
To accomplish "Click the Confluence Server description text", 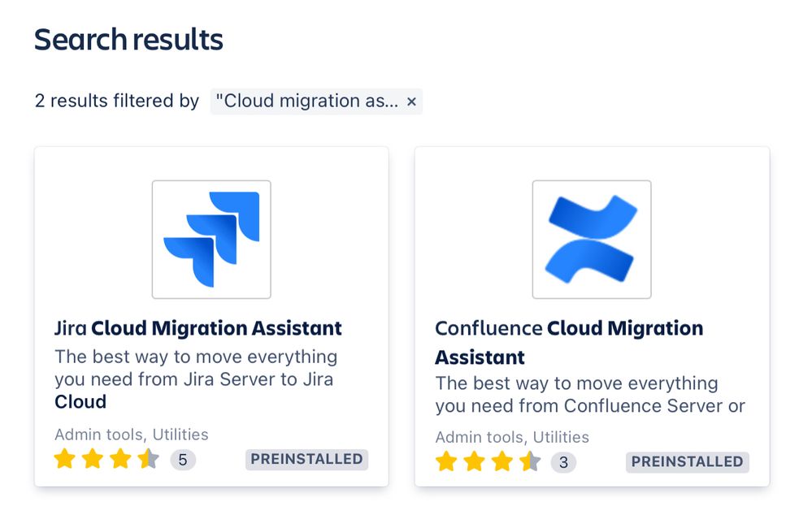I will pos(590,395).
